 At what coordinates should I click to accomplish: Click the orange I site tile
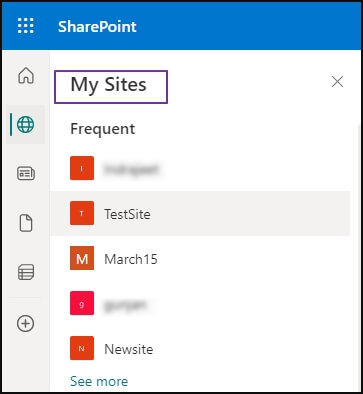(82, 168)
